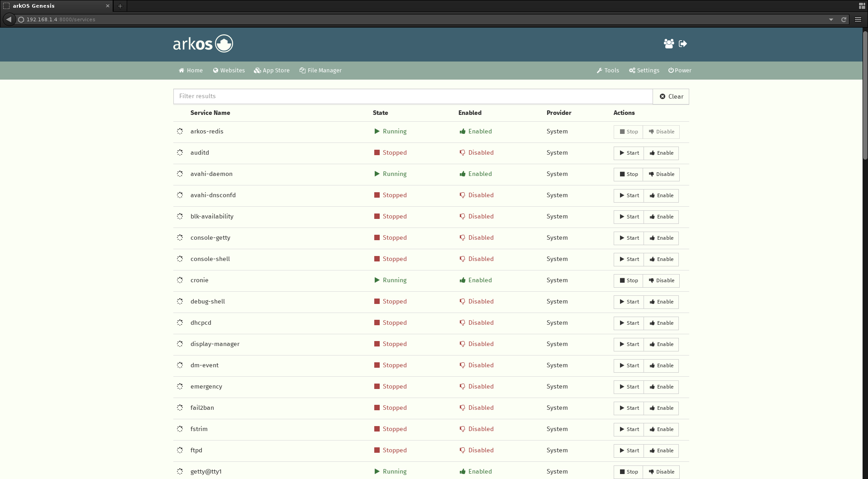Image resolution: width=868 pixels, height=479 pixels.
Task: Click the Running state of arkos-redis
Action: 390,132
